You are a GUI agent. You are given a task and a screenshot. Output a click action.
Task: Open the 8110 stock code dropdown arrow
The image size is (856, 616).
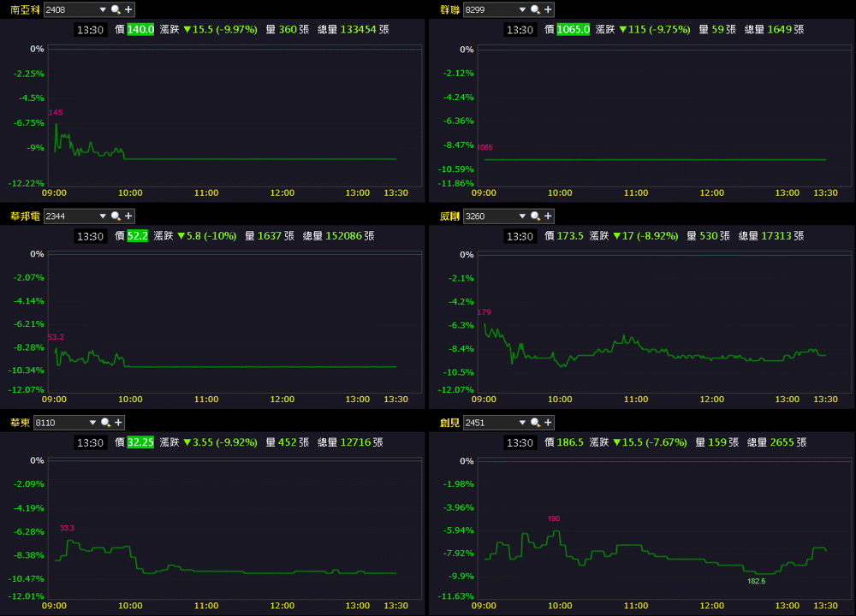pos(92,423)
